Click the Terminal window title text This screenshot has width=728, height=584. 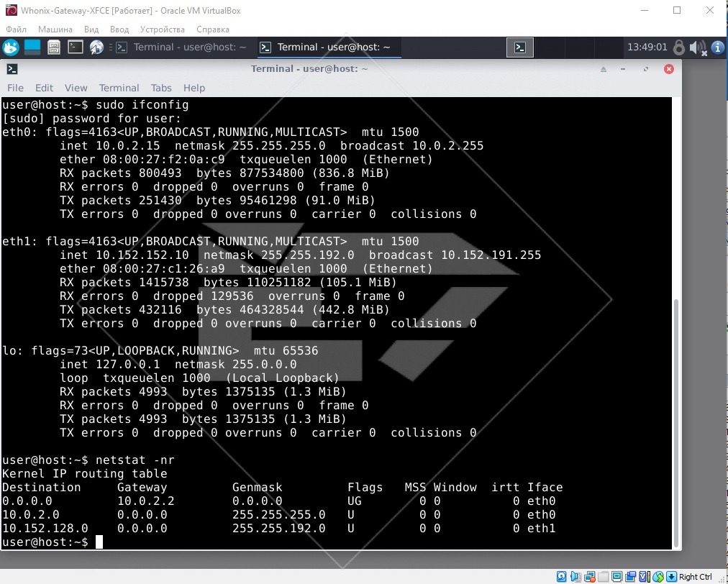click(x=309, y=69)
